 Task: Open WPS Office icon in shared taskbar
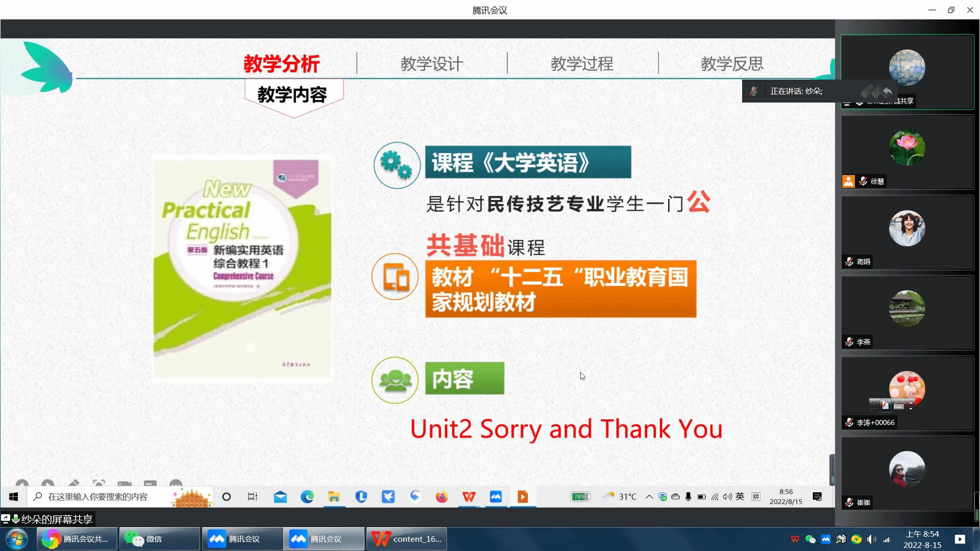pos(469,496)
